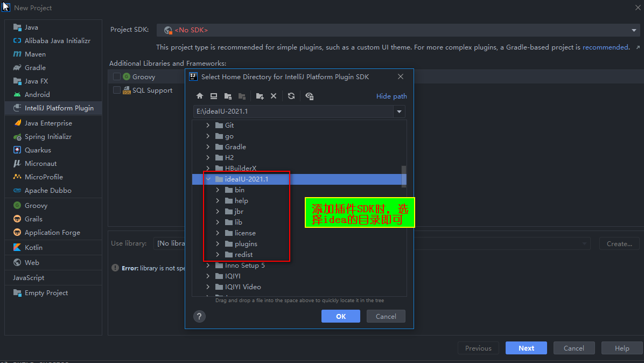Image resolution: width=644 pixels, height=363 pixels.
Task: Toggle show hidden files icon
Action: (309, 96)
